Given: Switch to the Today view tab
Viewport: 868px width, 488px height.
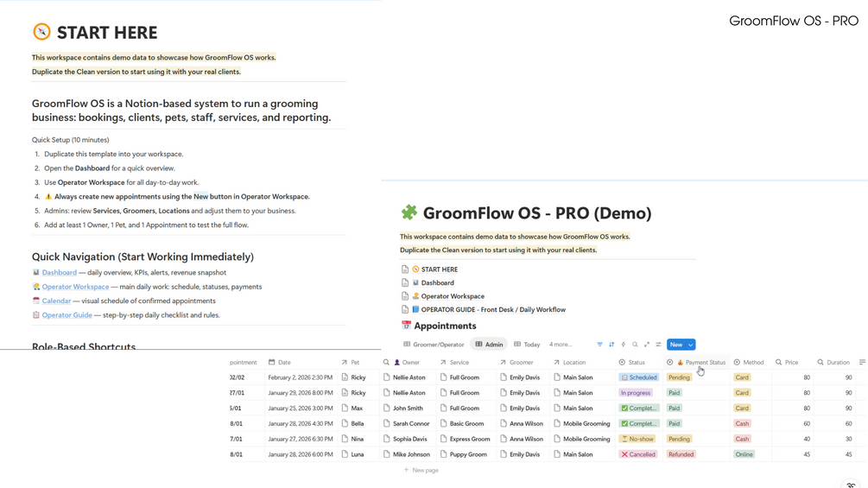Looking at the screenshot, I should click(527, 345).
